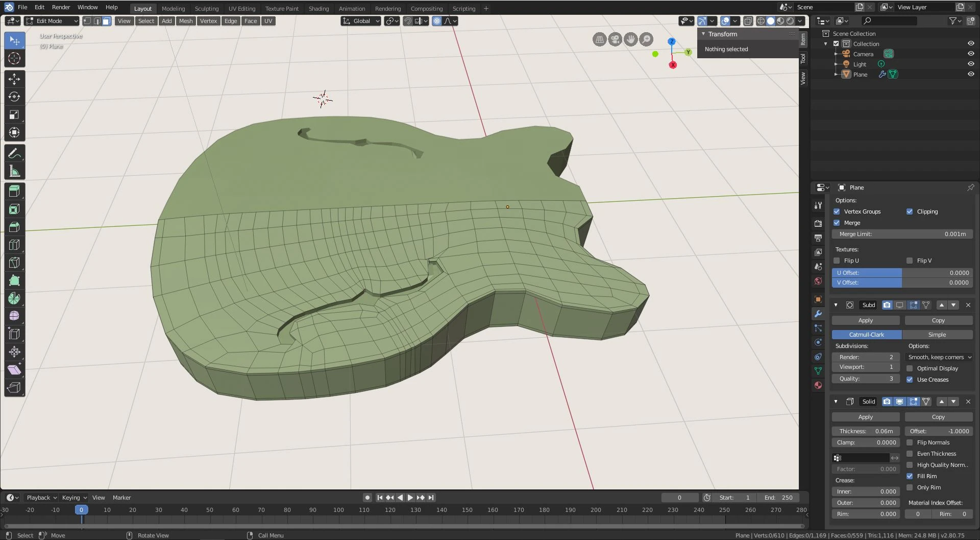980x540 pixels.
Task: Open the Render menu
Action: click(x=61, y=7)
